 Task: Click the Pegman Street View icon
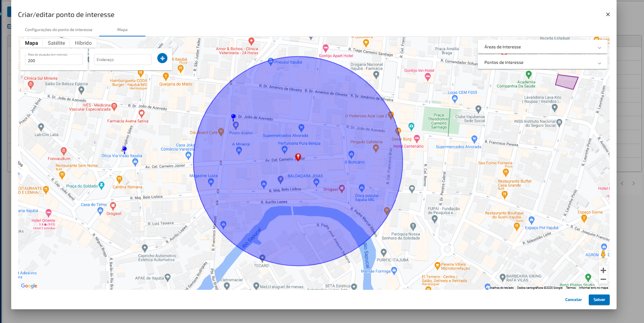click(x=603, y=254)
